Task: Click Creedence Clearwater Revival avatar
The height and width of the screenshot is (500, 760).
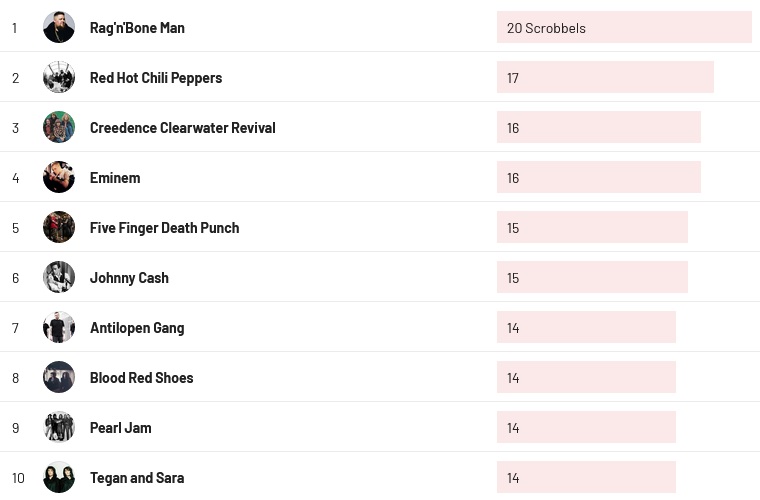Action: [59, 127]
